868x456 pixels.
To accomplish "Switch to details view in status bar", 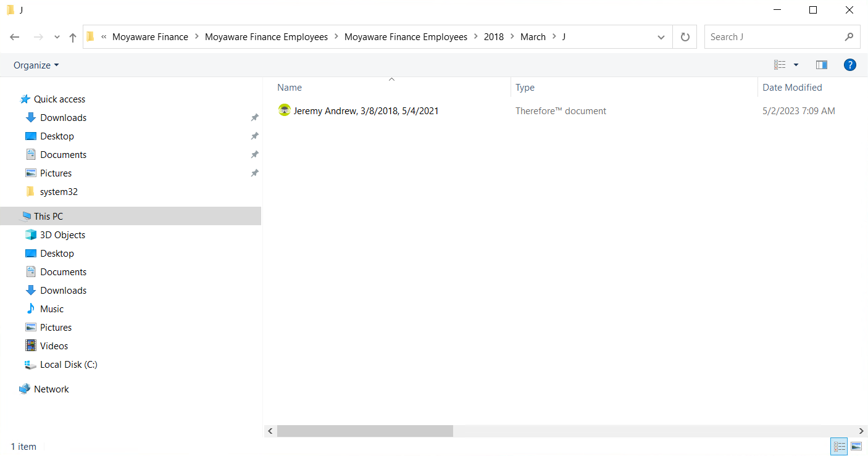I will click(x=839, y=446).
